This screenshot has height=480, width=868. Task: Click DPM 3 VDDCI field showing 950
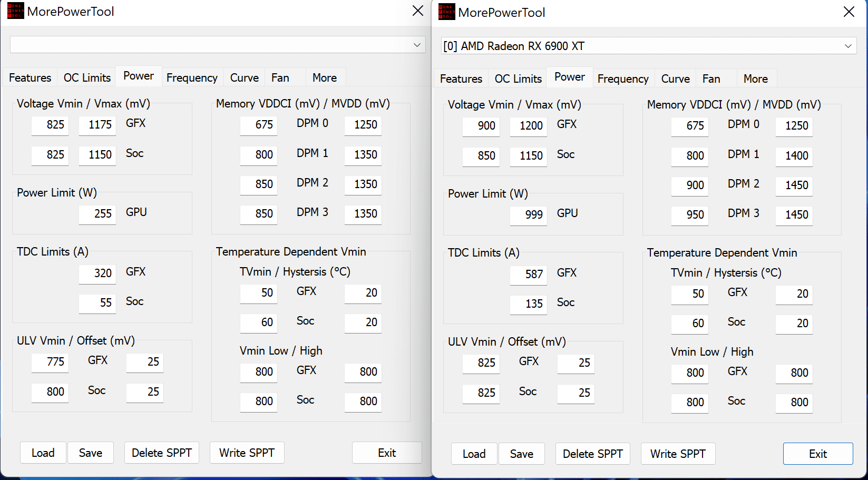[x=690, y=215]
